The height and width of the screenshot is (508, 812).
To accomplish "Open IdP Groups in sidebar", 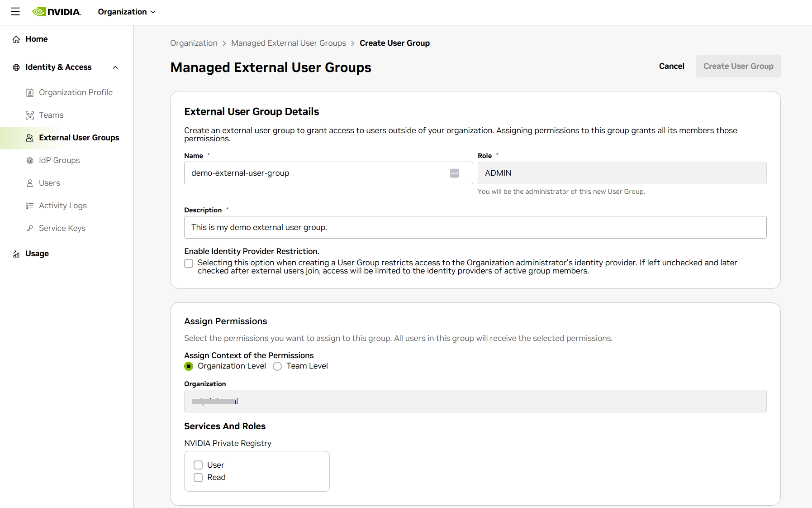I will (x=59, y=160).
